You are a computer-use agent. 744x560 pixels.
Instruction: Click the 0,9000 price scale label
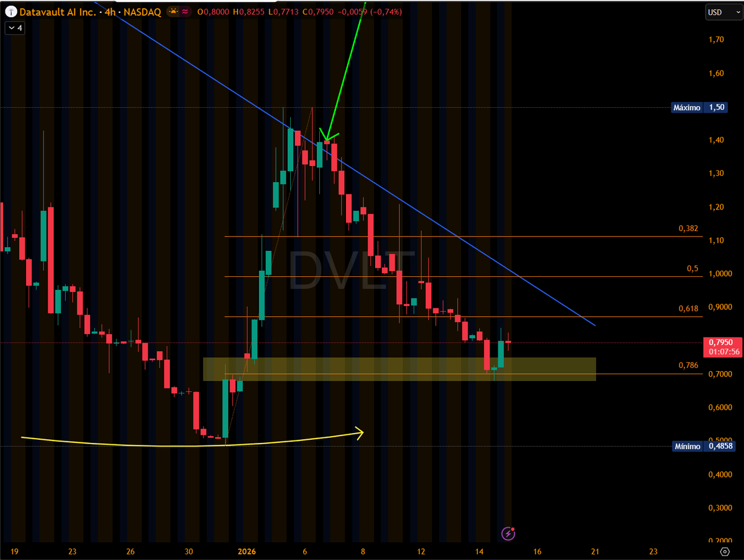[x=719, y=307]
